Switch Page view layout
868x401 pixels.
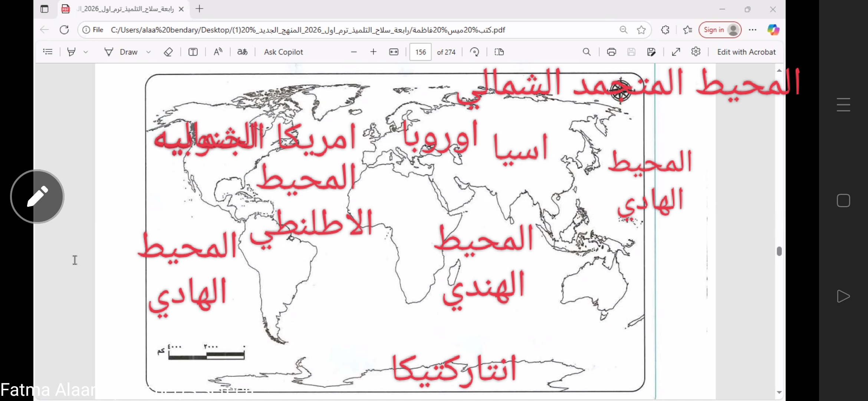click(499, 52)
